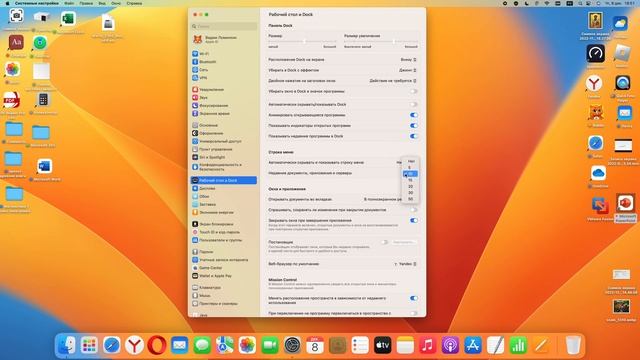This screenshot has height=360, width=640.
Task: Open Trash in the Dock
Action: 573,345
